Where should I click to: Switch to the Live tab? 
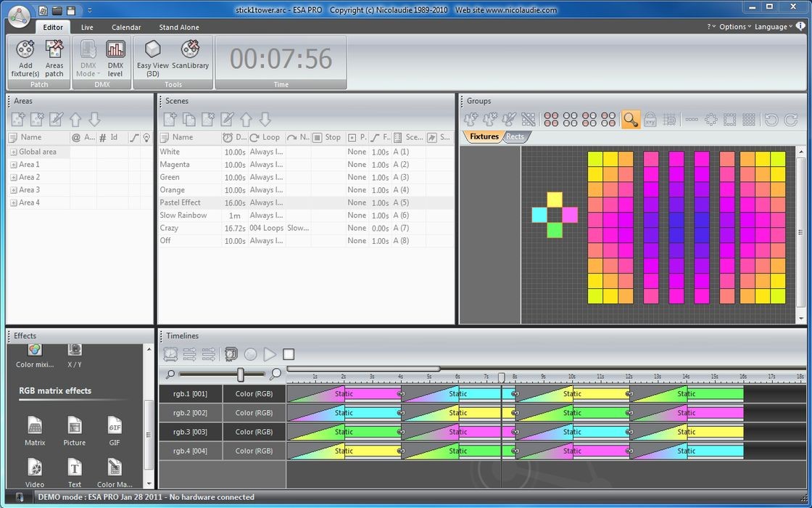click(x=87, y=28)
